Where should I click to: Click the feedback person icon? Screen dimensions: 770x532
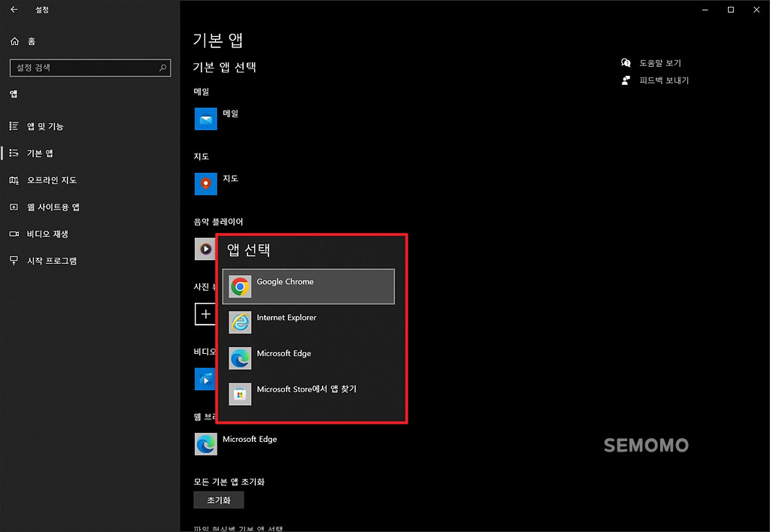626,80
